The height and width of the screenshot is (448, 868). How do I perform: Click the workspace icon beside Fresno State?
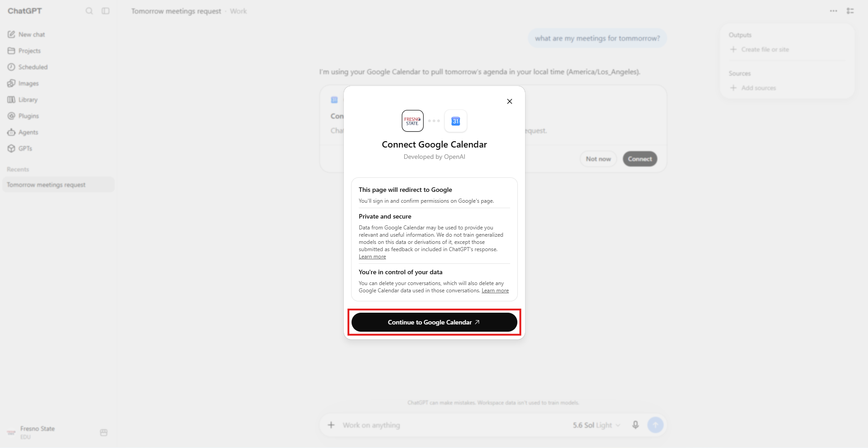pyautogui.click(x=104, y=433)
